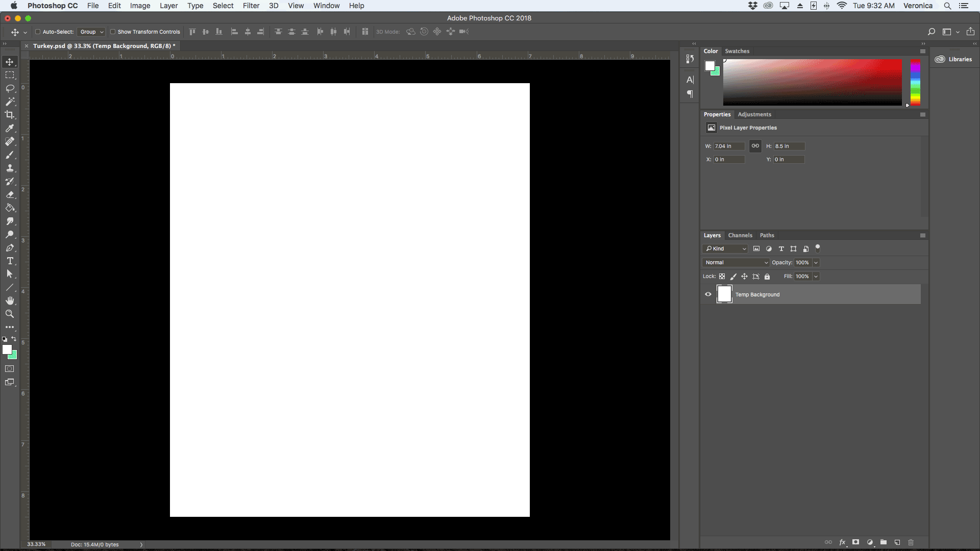Open the Filter menu

[x=251, y=6]
